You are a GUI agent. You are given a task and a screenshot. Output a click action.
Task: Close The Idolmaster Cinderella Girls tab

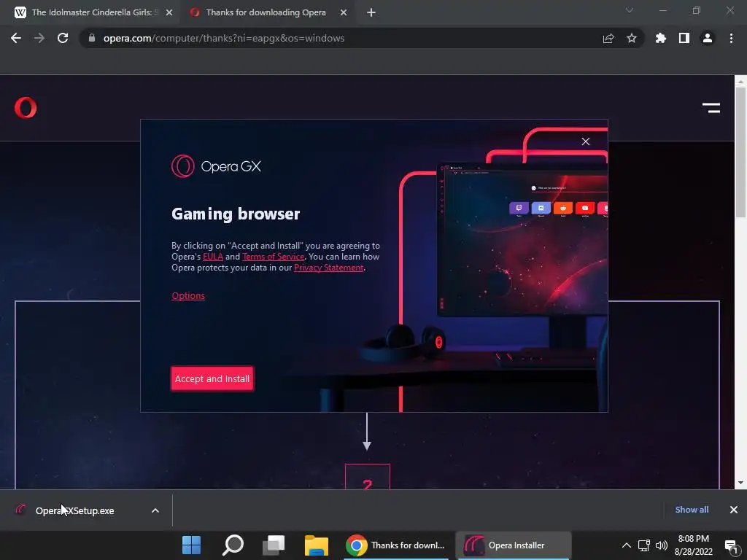point(169,12)
